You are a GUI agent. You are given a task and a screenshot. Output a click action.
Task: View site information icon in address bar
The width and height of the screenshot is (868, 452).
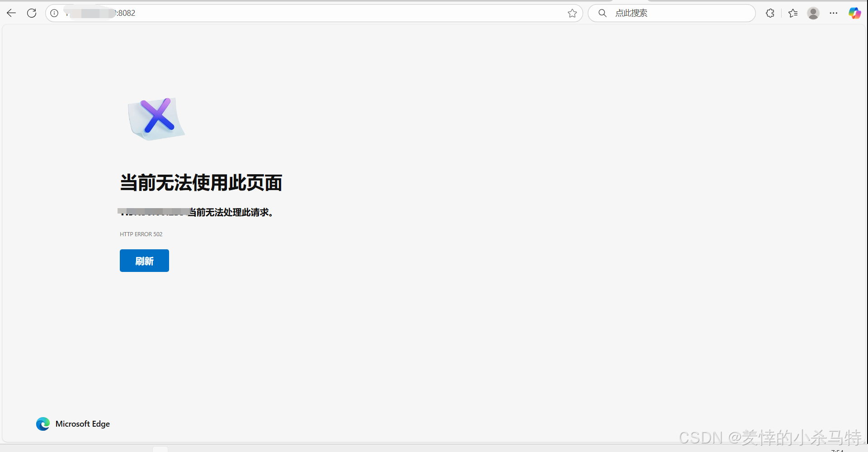click(x=54, y=13)
